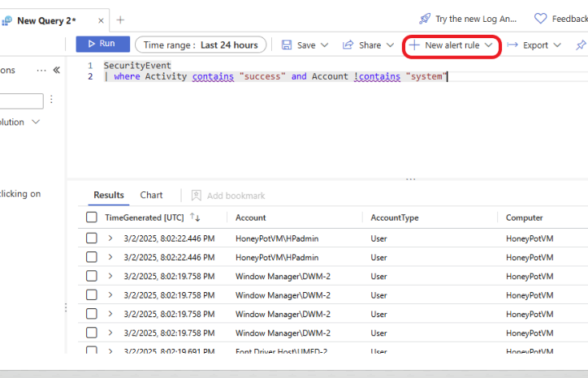This screenshot has width=588, height=378.
Task: Click query line 1 SecurityEvent
Action: coord(137,66)
